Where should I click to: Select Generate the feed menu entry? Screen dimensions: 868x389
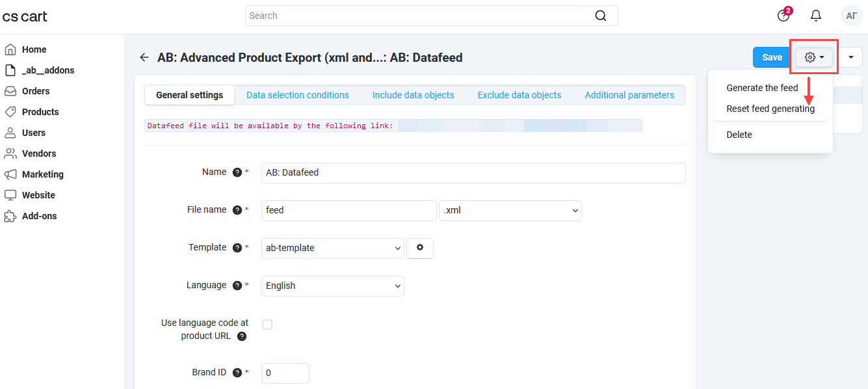(x=762, y=87)
